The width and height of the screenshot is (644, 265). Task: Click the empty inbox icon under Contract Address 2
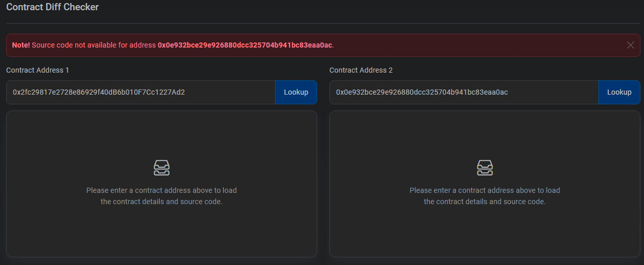tap(485, 168)
